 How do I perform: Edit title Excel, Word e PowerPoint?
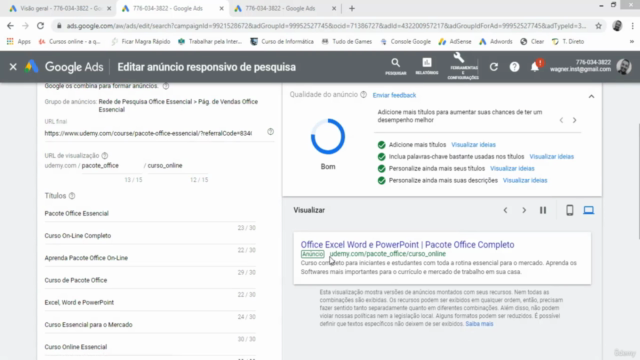tap(150, 302)
